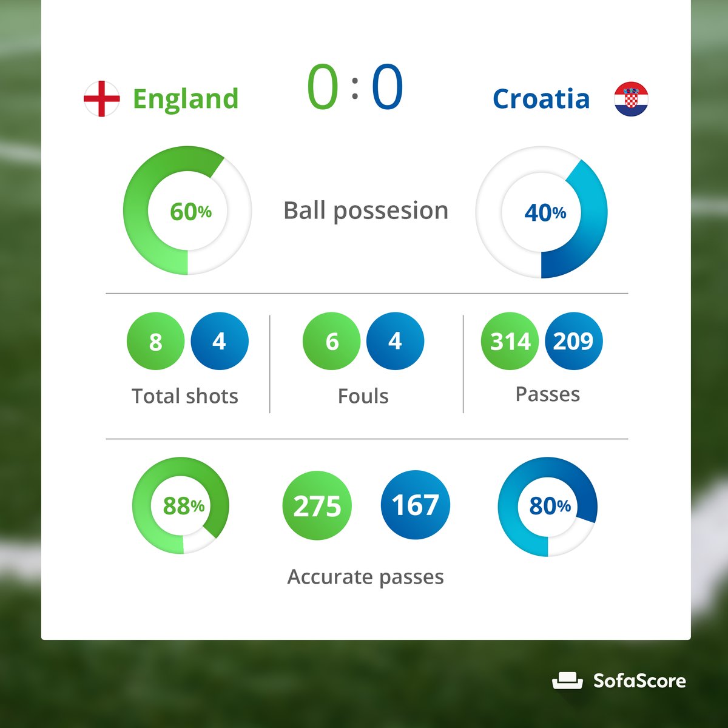
Task: Click the 0 : 0 match score
Action: [355, 87]
